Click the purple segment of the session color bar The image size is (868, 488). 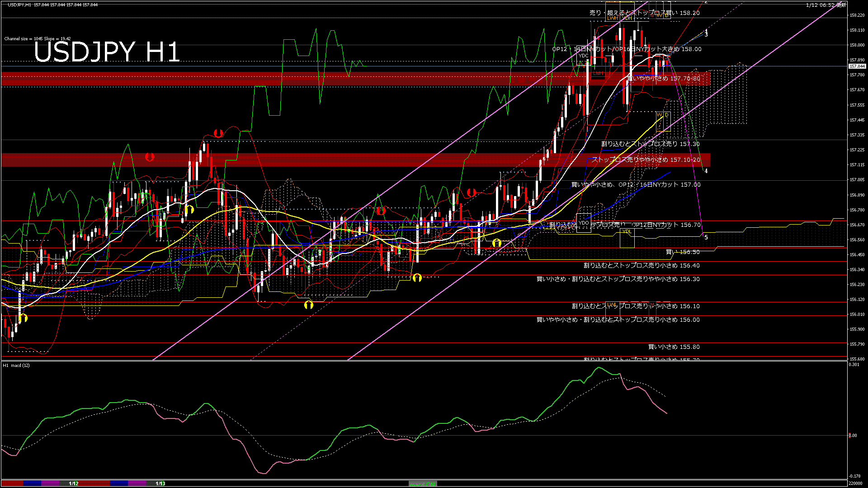[x=50, y=483]
